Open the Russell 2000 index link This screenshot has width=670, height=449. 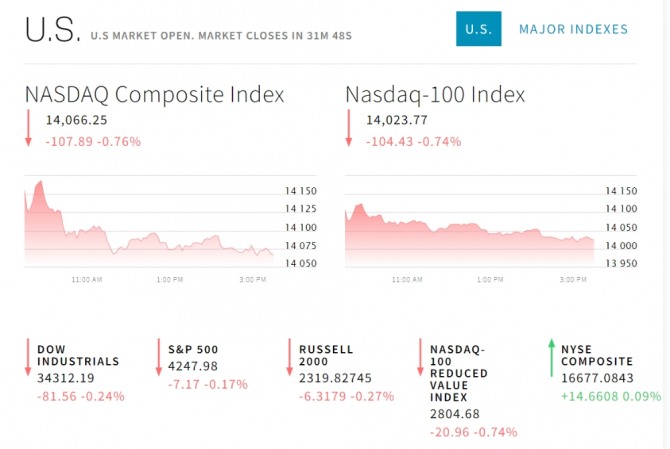(x=326, y=355)
